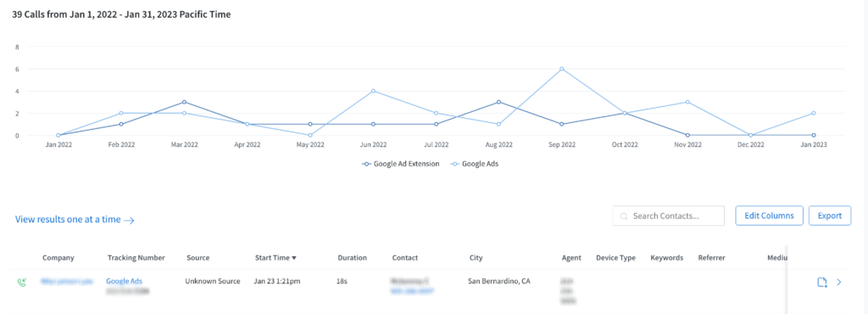Click the Jun 2022 Google Ads data point
868x314 pixels.
point(373,91)
